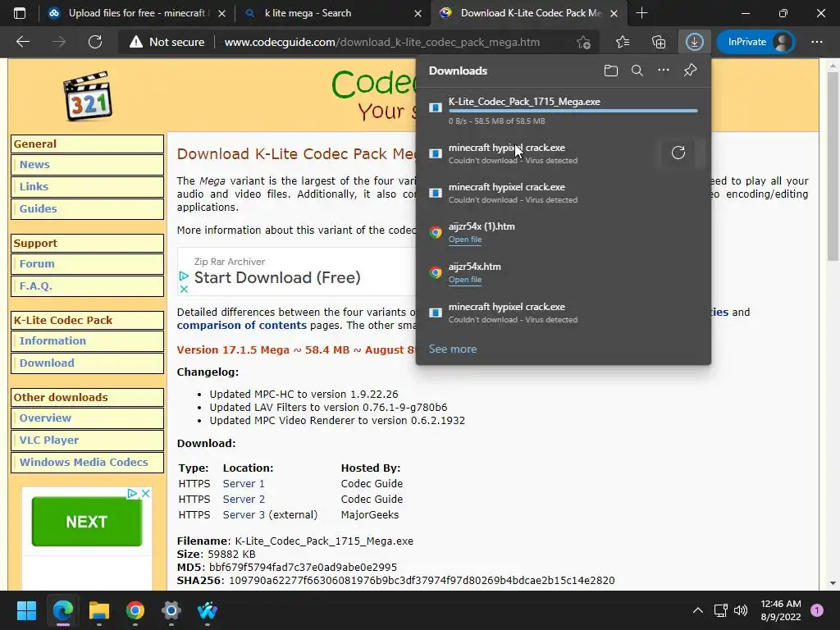The image size is (840, 630).
Task: Open a new browser tab
Action: (641, 13)
